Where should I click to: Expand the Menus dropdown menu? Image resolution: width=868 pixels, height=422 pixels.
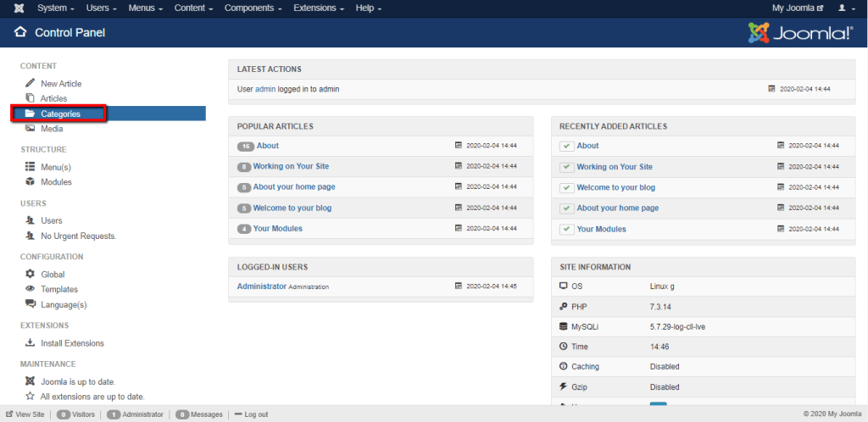[146, 8]
